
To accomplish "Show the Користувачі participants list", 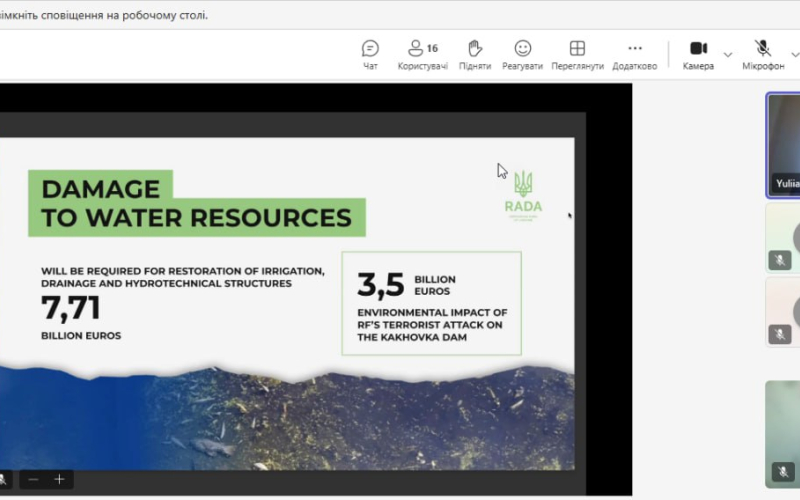I will [x=422, y=55].
